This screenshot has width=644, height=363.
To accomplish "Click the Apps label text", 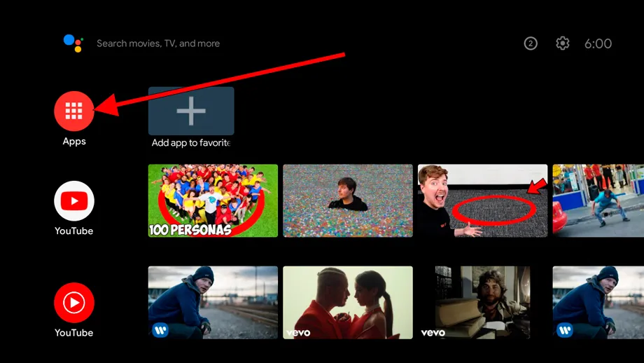I will pos(74,142).
